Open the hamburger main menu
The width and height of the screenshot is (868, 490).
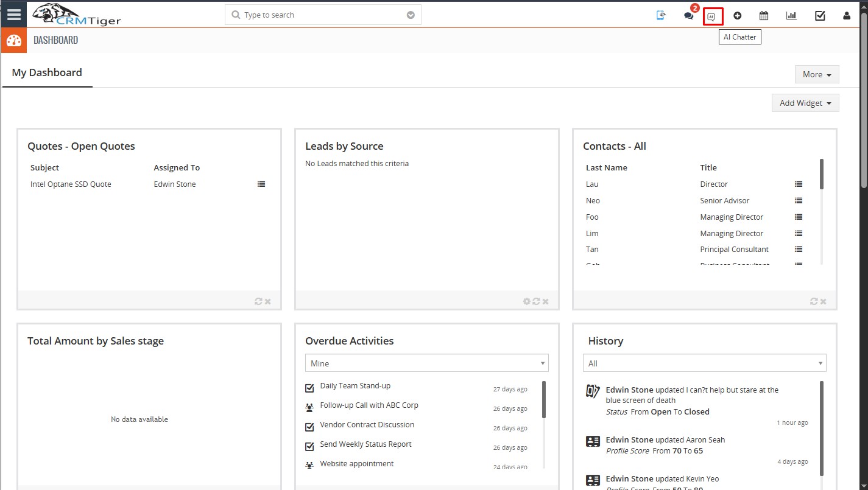(13, 14)
